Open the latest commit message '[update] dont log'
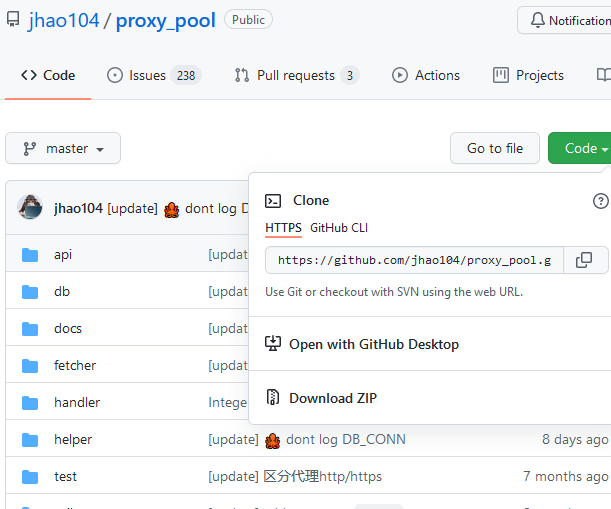This screenshot has width=611, height=509. [x=178, y=209]
